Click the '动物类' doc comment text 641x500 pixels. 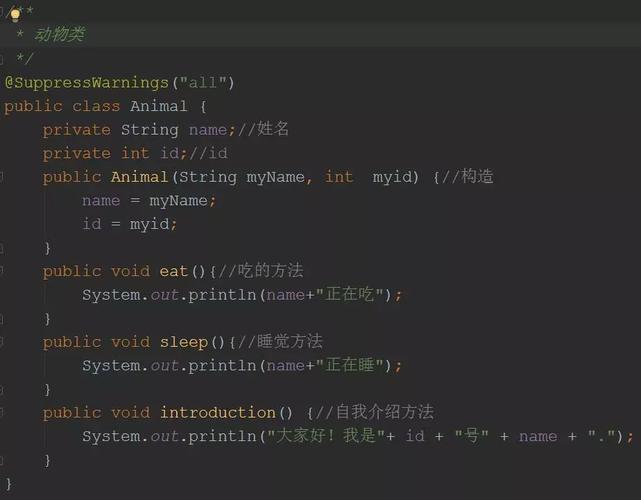pos(60,34)
